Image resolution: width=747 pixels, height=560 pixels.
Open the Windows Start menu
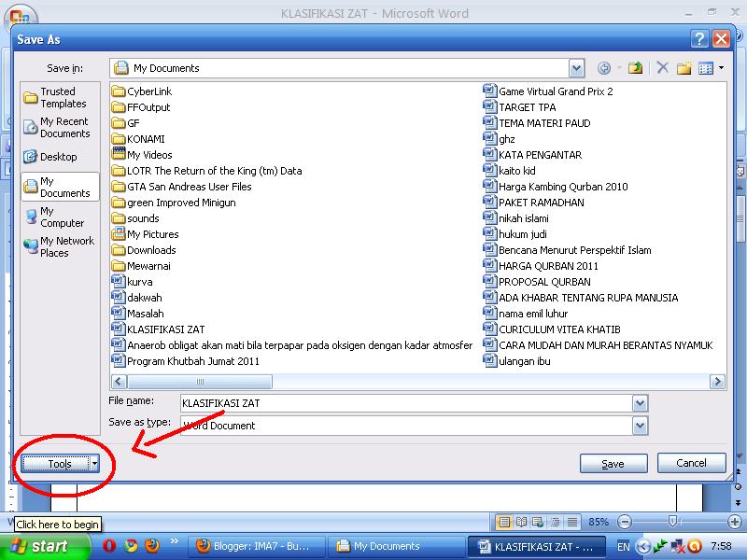(44, 546)
